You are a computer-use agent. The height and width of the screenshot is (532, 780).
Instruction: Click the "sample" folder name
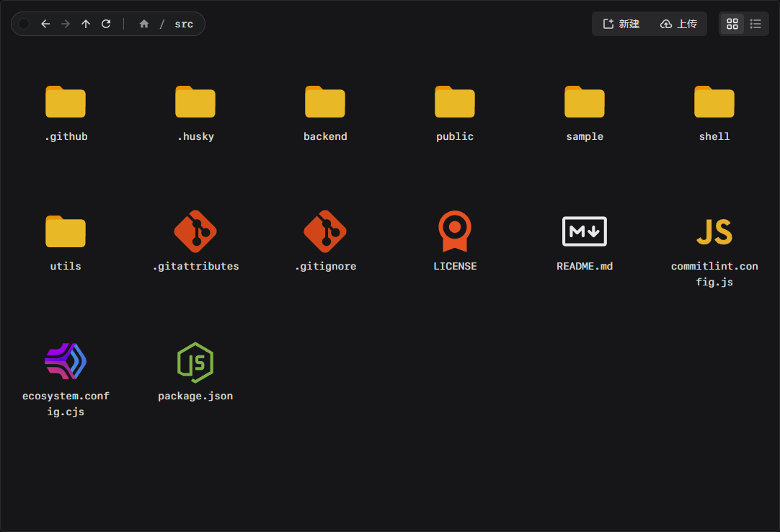click(585, 136)
